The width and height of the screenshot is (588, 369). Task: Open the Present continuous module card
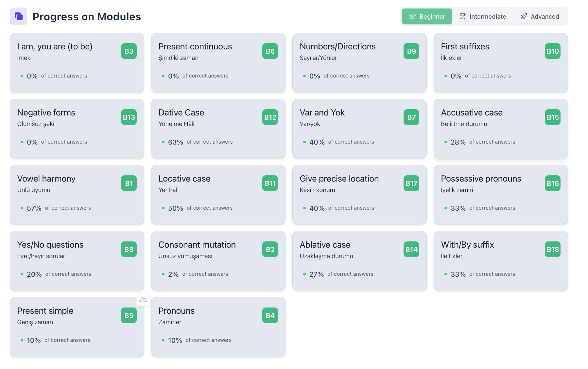(x=218, y=62)
